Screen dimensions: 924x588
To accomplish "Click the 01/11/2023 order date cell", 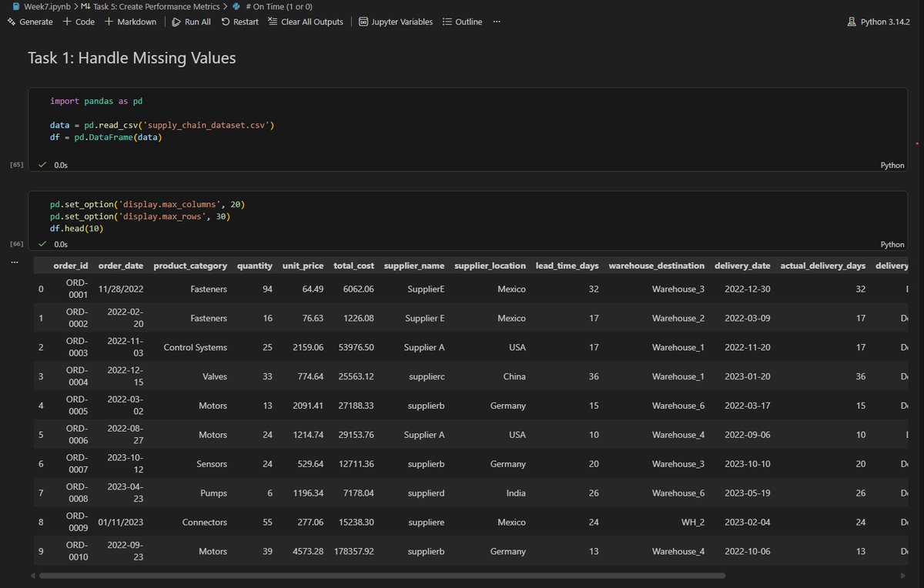I will [x=121, y=523].
